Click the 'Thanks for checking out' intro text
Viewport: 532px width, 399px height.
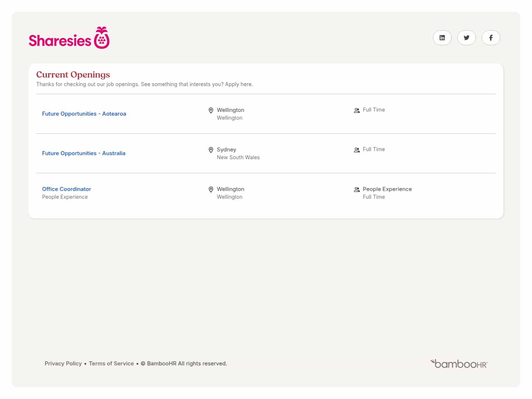(144, 84)
